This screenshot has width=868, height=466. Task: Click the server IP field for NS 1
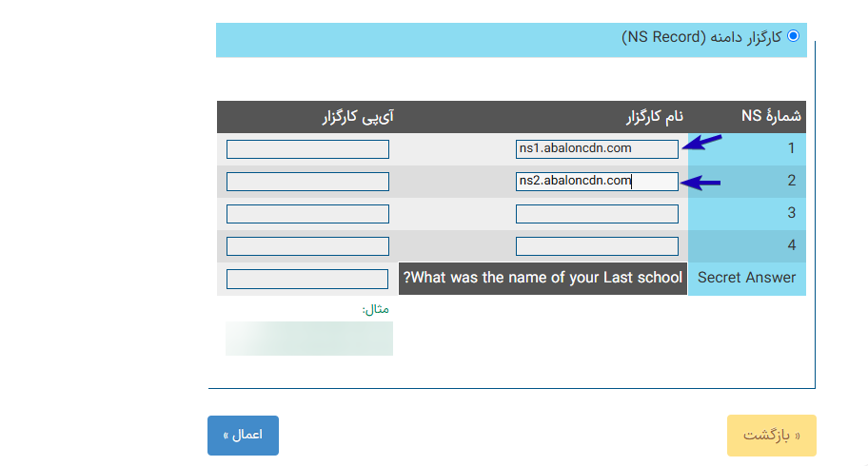click(307, 149)
